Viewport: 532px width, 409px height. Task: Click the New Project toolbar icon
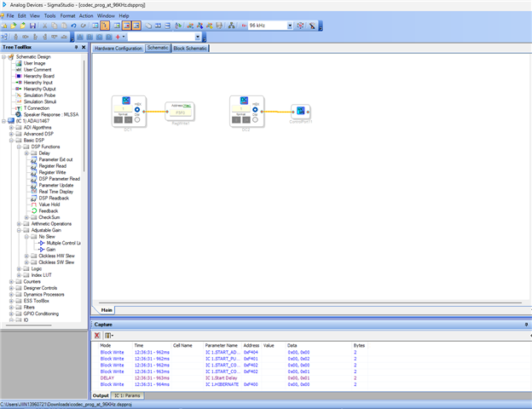tap(4, 26)
